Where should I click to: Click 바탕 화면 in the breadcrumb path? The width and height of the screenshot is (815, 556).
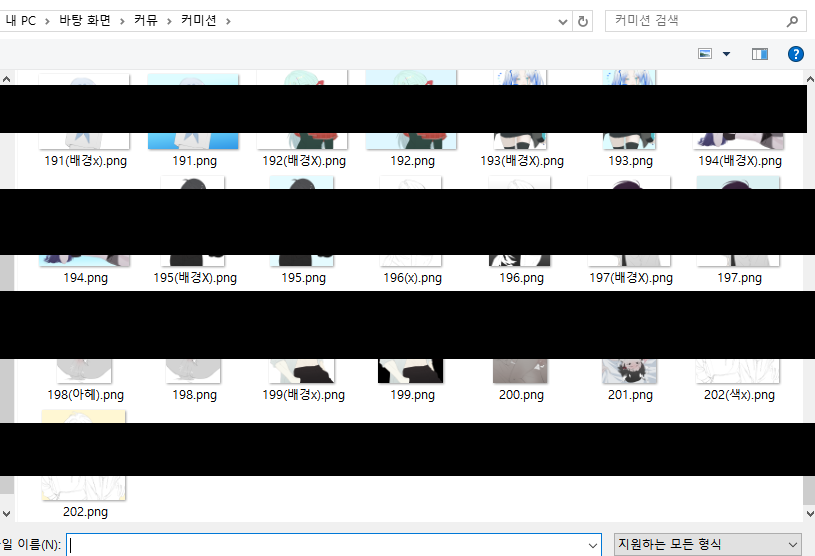[85, 21]
